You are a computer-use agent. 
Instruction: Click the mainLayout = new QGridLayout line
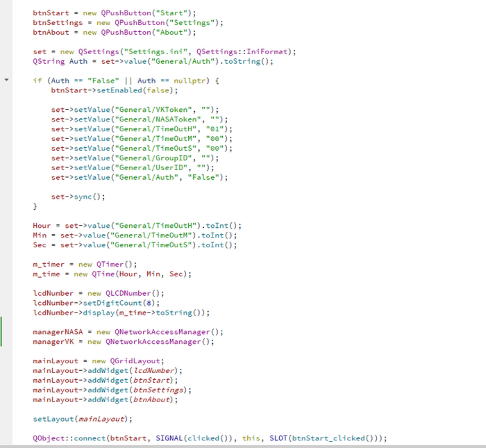click(x=99, y=361)
